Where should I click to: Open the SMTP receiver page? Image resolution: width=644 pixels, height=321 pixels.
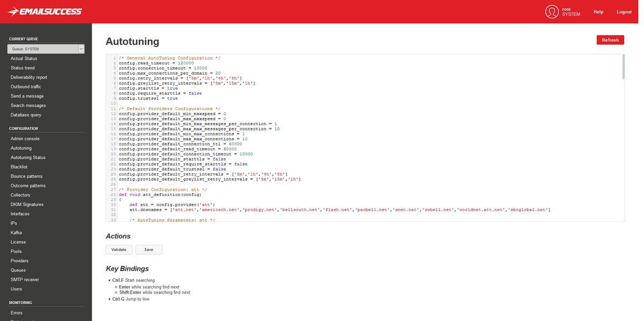[x=25, y=280]
